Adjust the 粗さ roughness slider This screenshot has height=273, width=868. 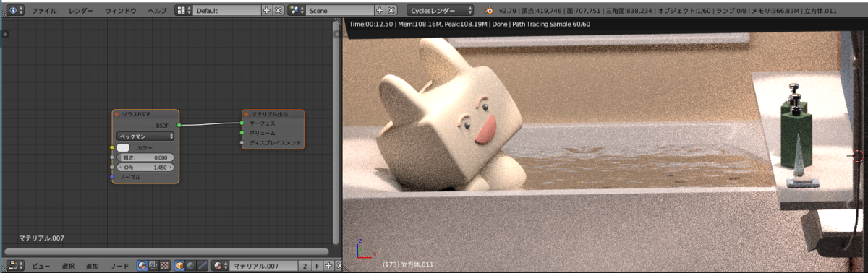pos(145,157)
